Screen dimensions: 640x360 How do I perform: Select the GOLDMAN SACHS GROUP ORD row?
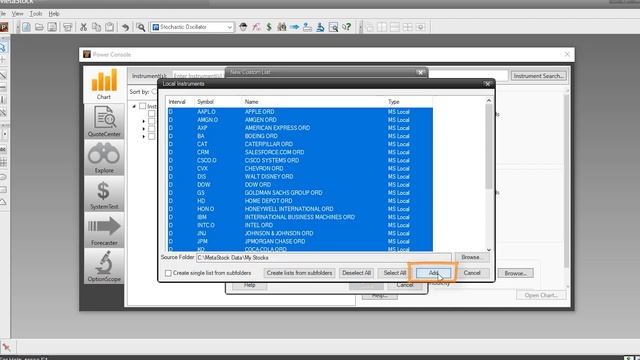[x=300, y=193]
